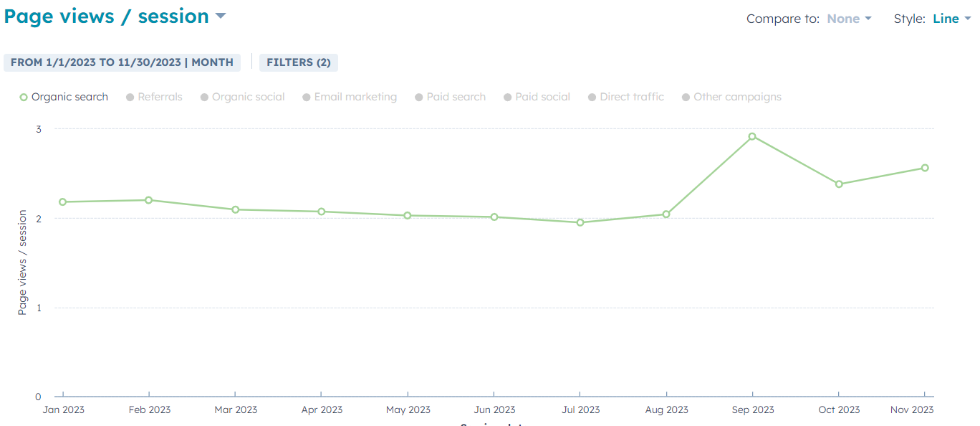980x426 pixels.
Task: Click the Nov 2023 data point
Action: point(925,168)
